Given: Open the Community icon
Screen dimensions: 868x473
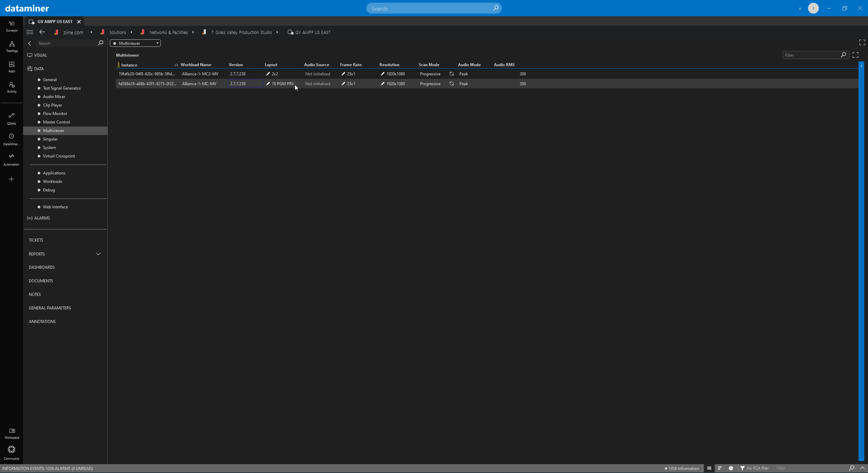Looking at the screenshot, I should [x=12, y=453].
